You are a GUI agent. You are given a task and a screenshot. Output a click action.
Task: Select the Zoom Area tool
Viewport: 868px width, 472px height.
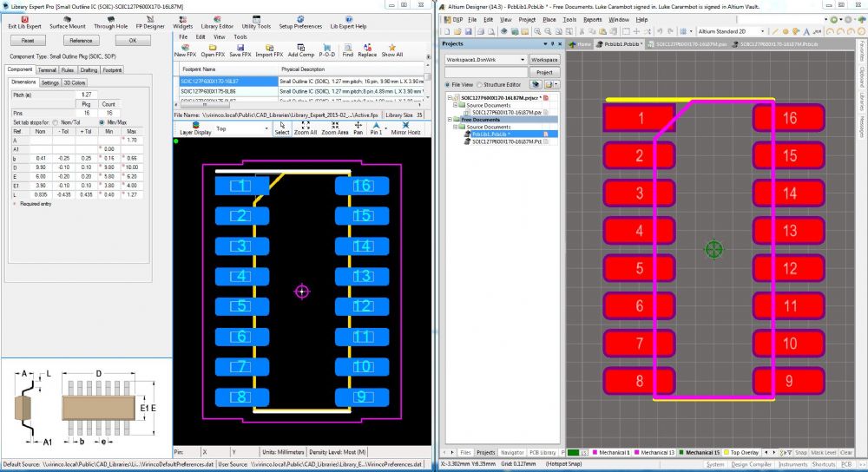tap(334, 128)
